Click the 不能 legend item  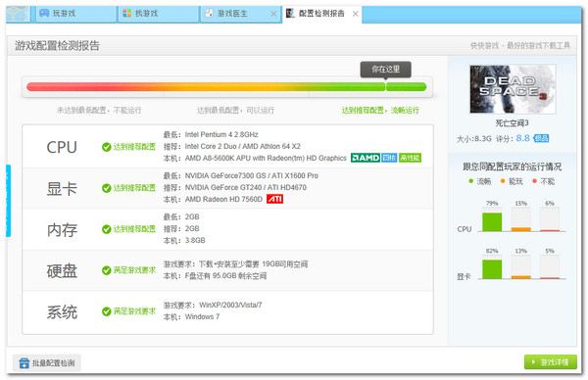point(543,181)
